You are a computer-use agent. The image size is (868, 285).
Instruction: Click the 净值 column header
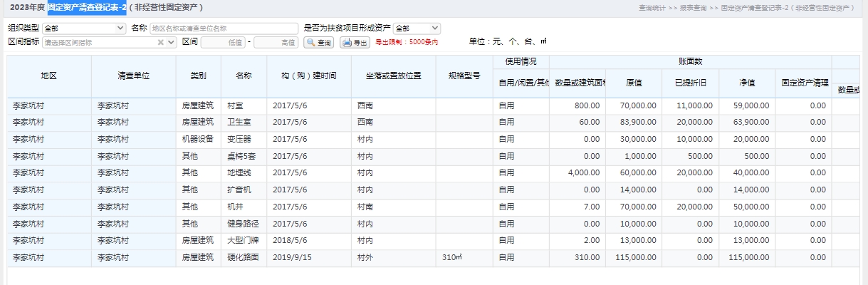[x=747, y=83]
